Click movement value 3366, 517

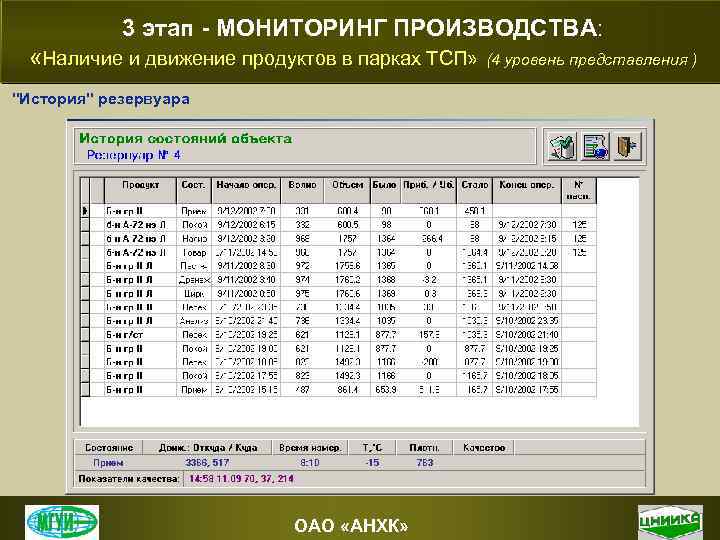pyautogui.click(x=207, y=463)
